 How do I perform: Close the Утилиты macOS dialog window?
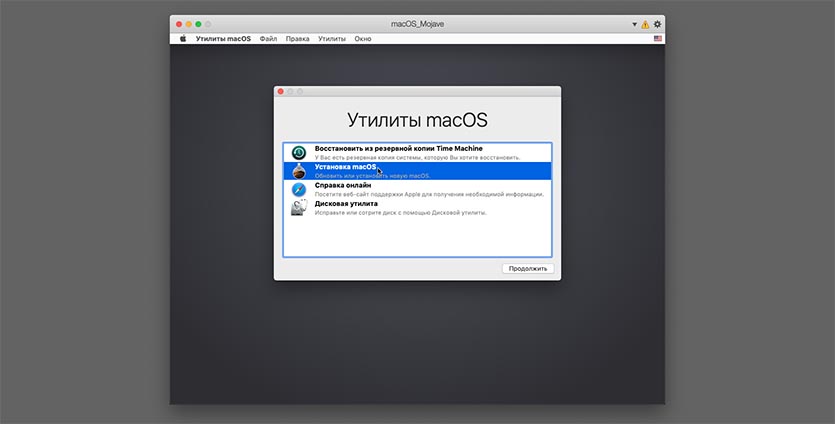(281, 92)
